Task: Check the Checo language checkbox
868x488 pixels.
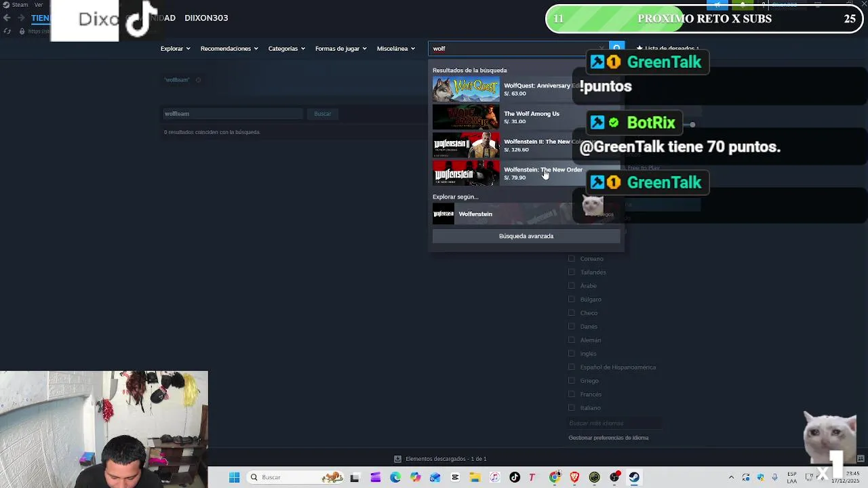Action: (572, 312)
